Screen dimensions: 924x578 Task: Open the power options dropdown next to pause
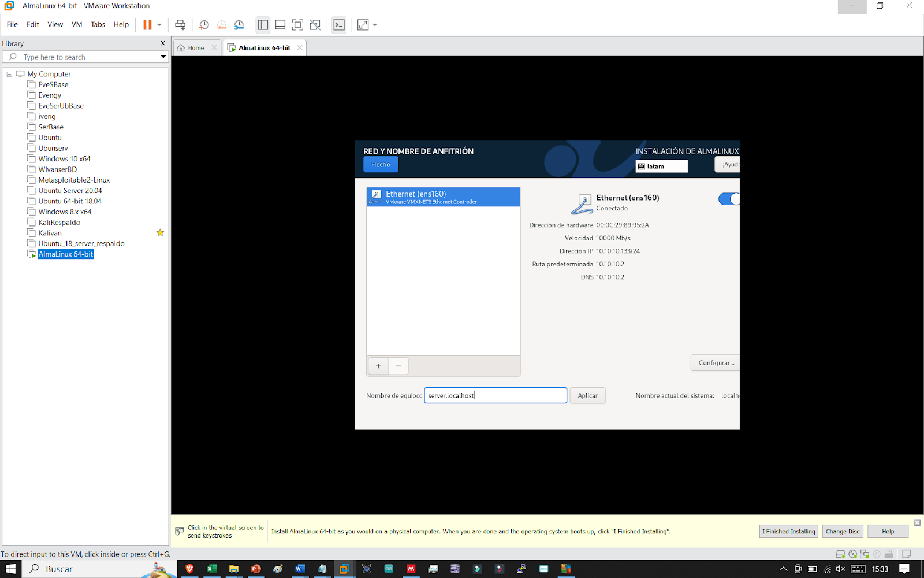pos(159,25)
